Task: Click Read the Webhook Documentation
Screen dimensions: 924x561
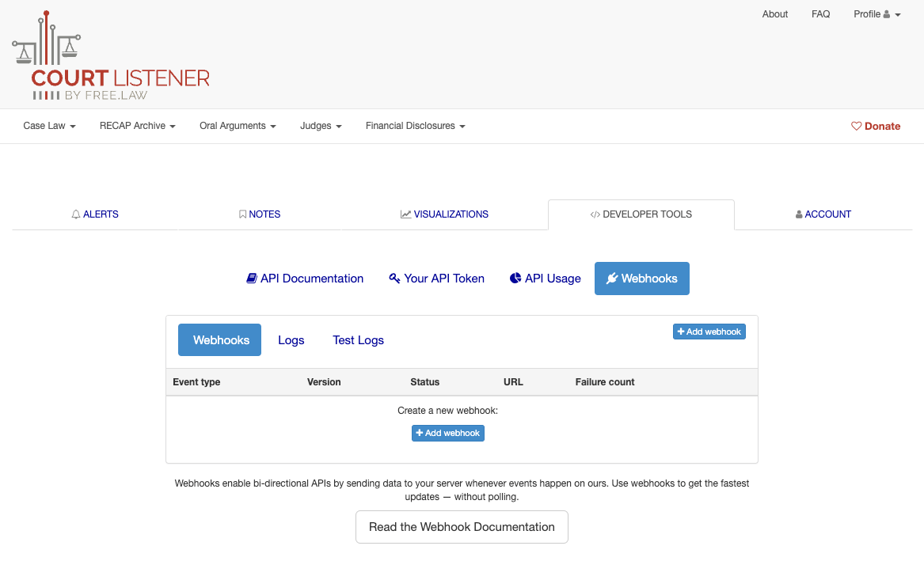Action: coord(462,526)
